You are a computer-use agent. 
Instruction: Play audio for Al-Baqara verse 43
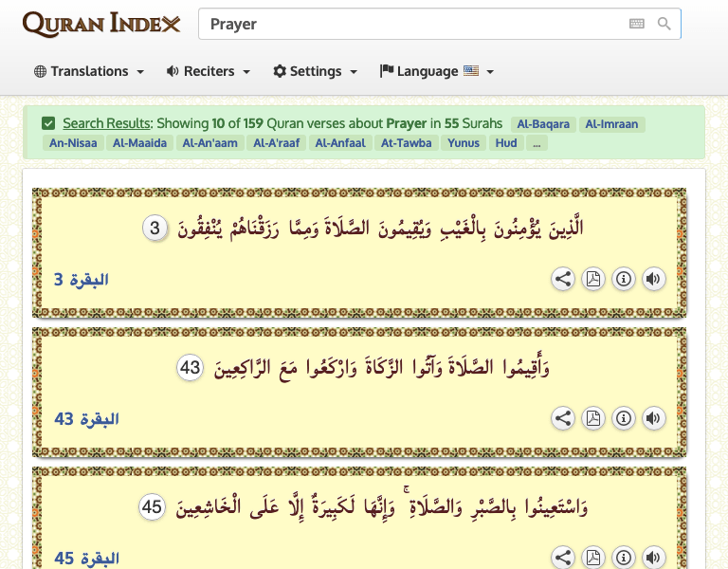tap(653, 418)
